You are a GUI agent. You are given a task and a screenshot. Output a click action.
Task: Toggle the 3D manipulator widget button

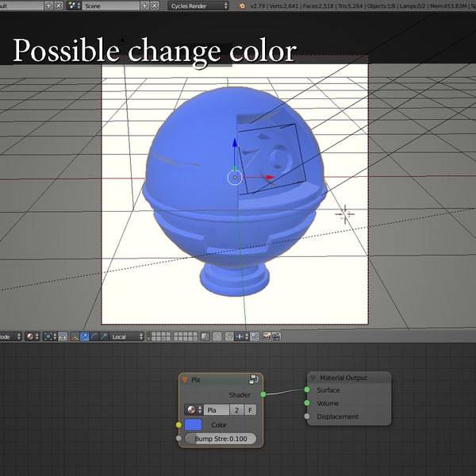pos(75,336)
